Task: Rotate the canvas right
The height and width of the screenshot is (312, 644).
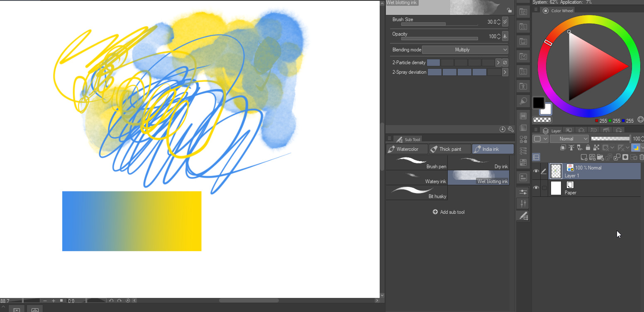Action: pyautogui.click(x=120, y=301)
